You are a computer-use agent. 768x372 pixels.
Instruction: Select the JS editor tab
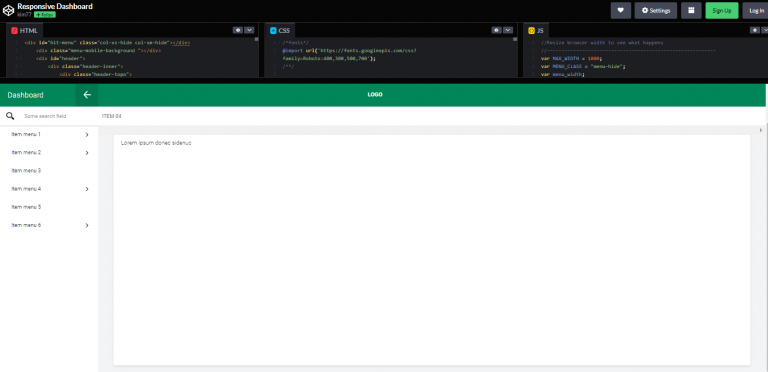(x=536, y=30)
